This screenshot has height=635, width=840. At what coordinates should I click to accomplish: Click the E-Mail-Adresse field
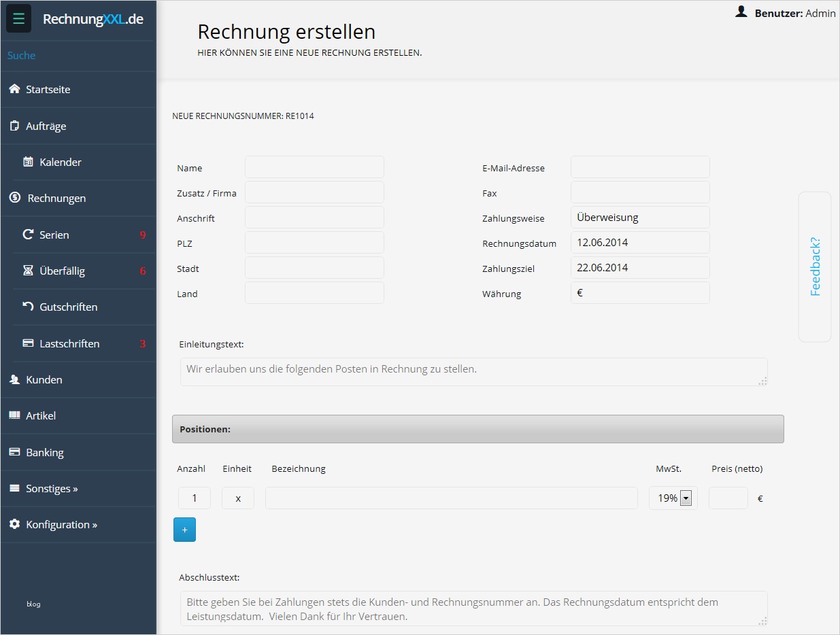[x=640, y=167]
